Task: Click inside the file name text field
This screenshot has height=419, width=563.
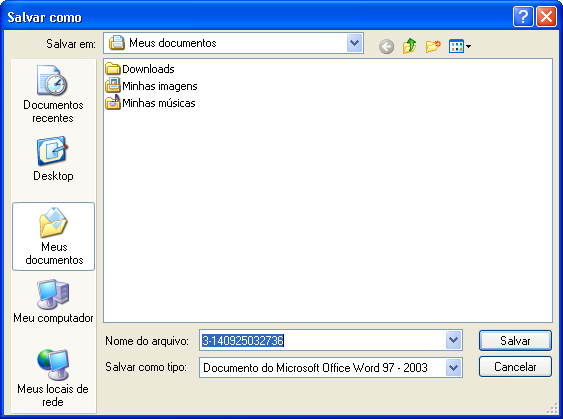Action: (x=322, y=340)
